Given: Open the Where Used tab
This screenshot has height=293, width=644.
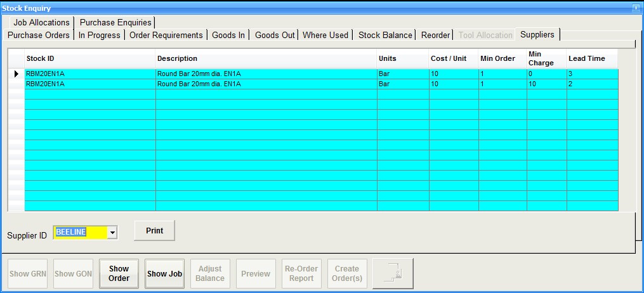Looking at the screenshot, I should click(x=325, y=35).
